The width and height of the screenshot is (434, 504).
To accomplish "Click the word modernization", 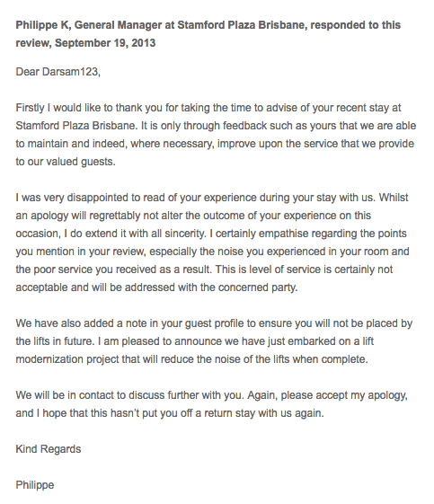I will 49,359.
